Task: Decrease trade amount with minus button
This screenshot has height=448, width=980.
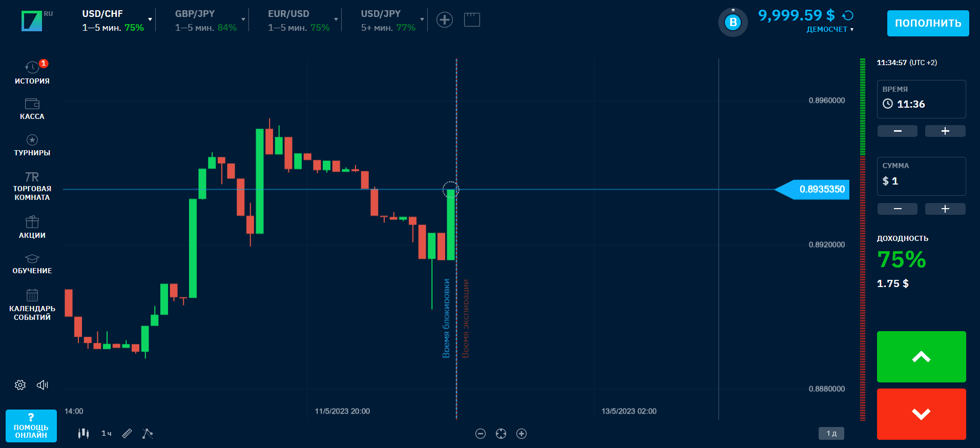Action: (898, 209)
